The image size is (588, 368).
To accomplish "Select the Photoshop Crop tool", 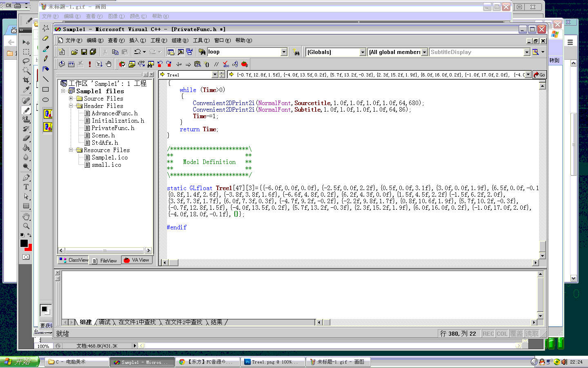I will click(x=26, y=80).
